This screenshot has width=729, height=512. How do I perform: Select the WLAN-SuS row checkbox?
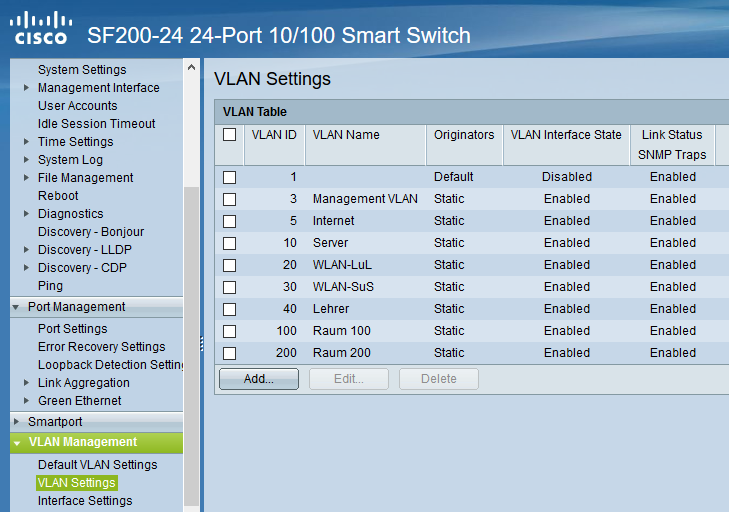click(x=229, y=287)
